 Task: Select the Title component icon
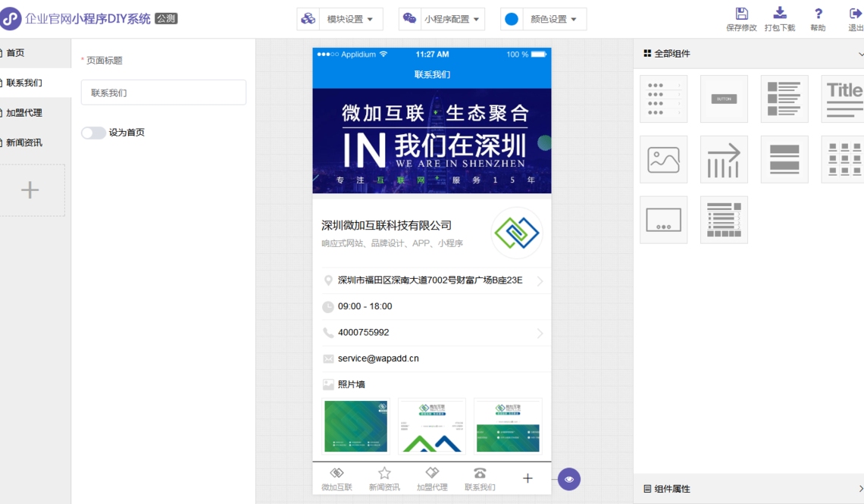click(843, 99)
